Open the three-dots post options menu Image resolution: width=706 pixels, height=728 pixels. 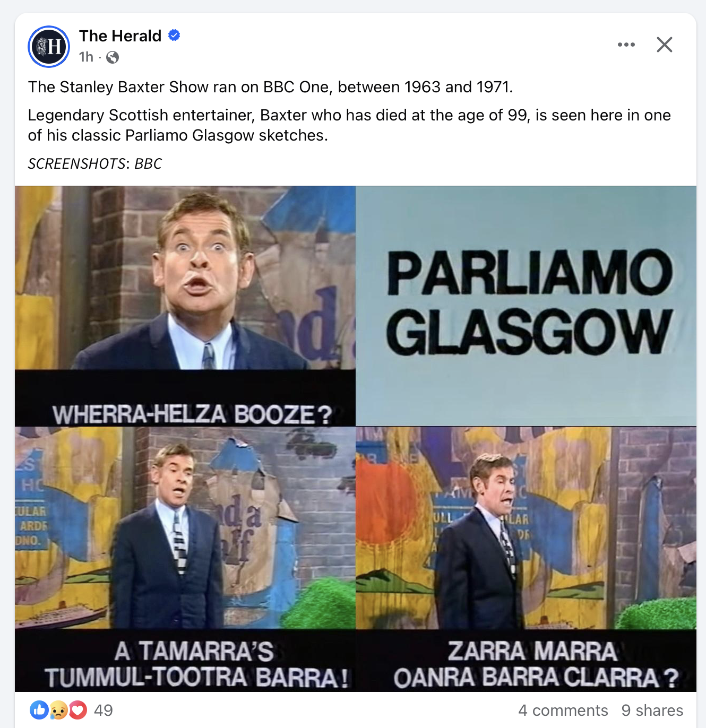click(626, 45)
